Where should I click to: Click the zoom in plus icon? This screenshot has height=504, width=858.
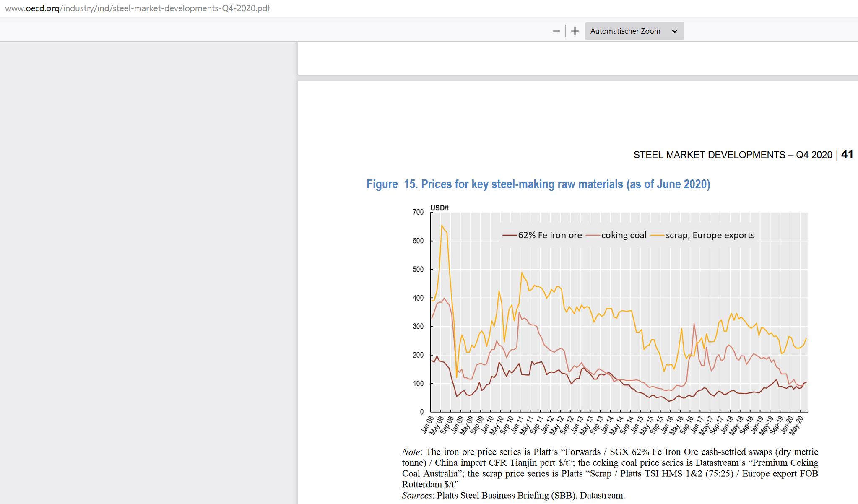[575, 31]
